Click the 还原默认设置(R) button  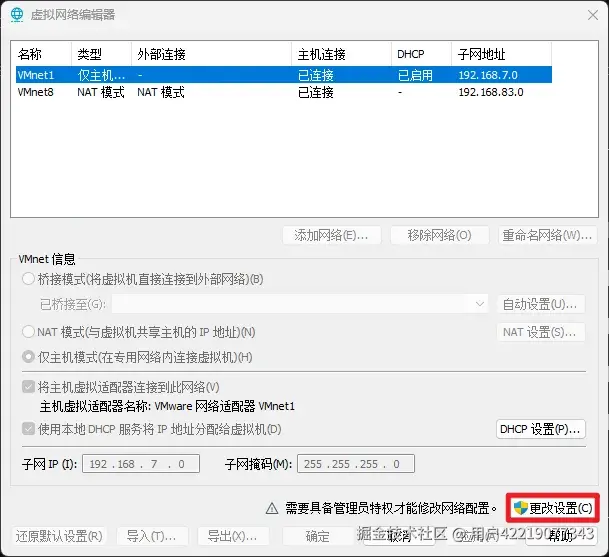tap(59, 536)
